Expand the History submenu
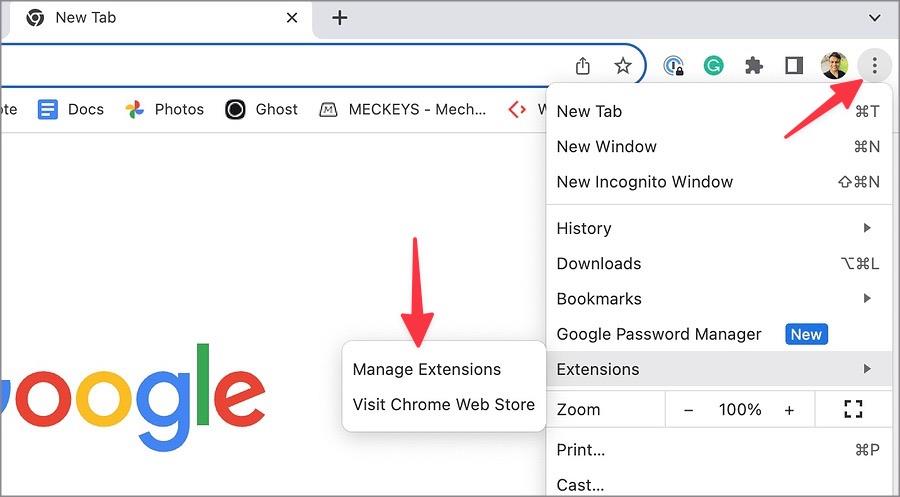Viewport: 900px width, 497px height. point(719,228)
